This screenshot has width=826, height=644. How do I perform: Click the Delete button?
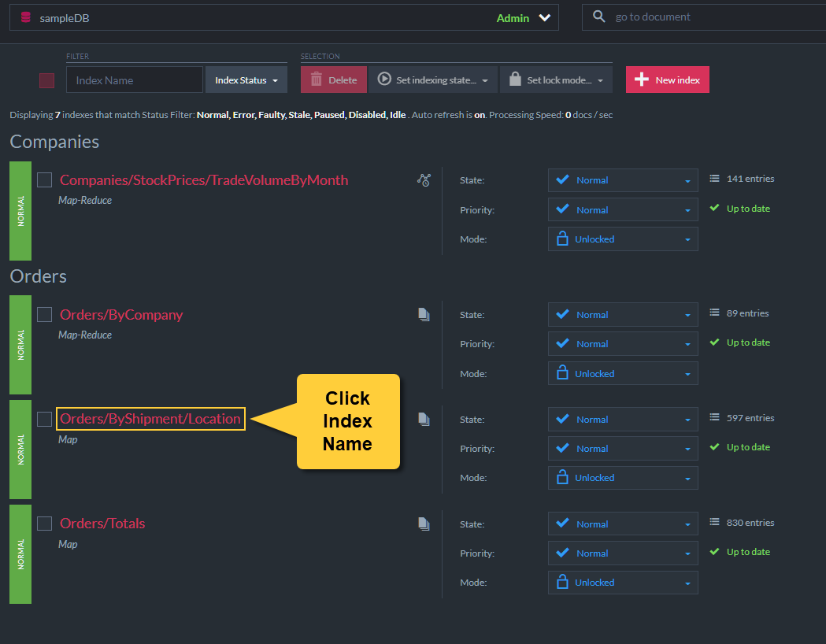point(333,80)
